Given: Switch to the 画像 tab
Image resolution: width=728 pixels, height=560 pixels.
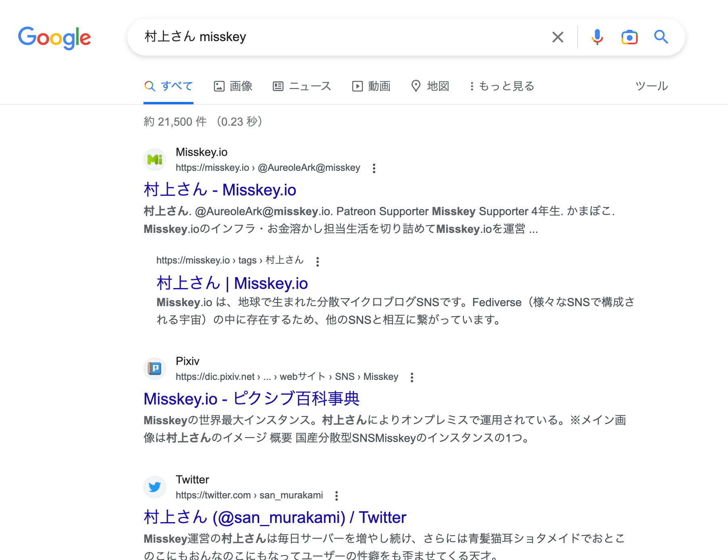Looking at the screenshot, I should [233, 86].
